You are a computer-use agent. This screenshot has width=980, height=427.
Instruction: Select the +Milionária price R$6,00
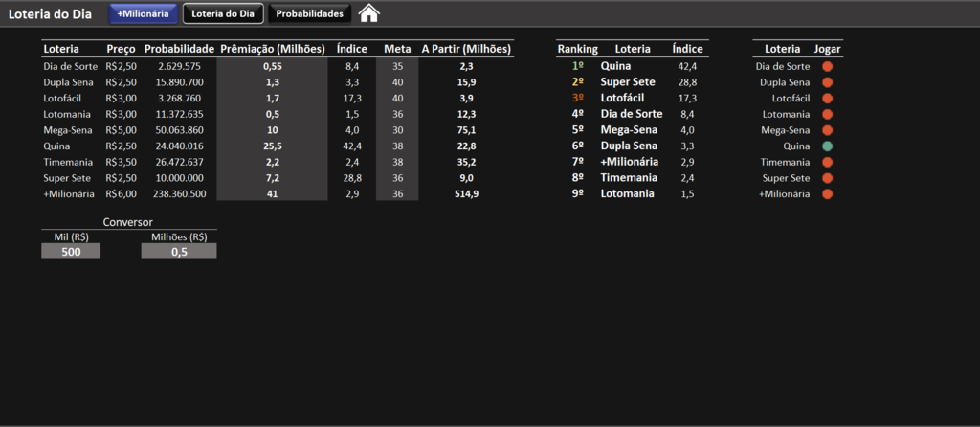pyautogui.click(x=122, y=193)
